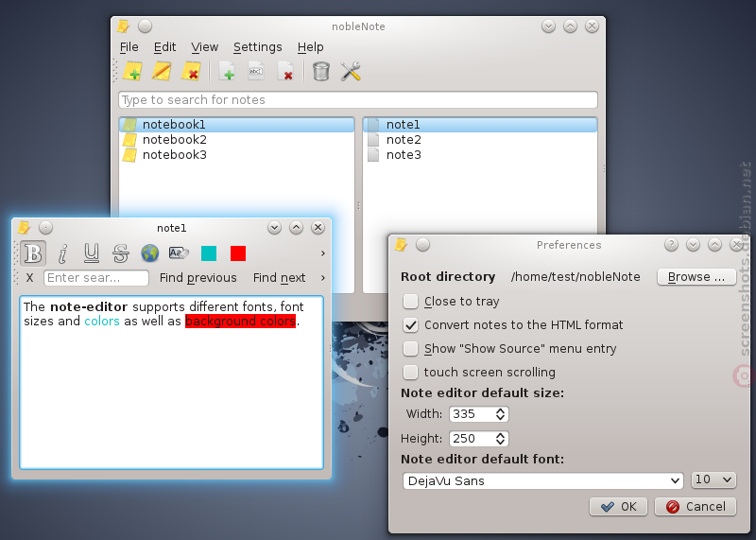Select notebook2 in the notebook list
This screenshot has height=540, width=756.
[237, 139]
